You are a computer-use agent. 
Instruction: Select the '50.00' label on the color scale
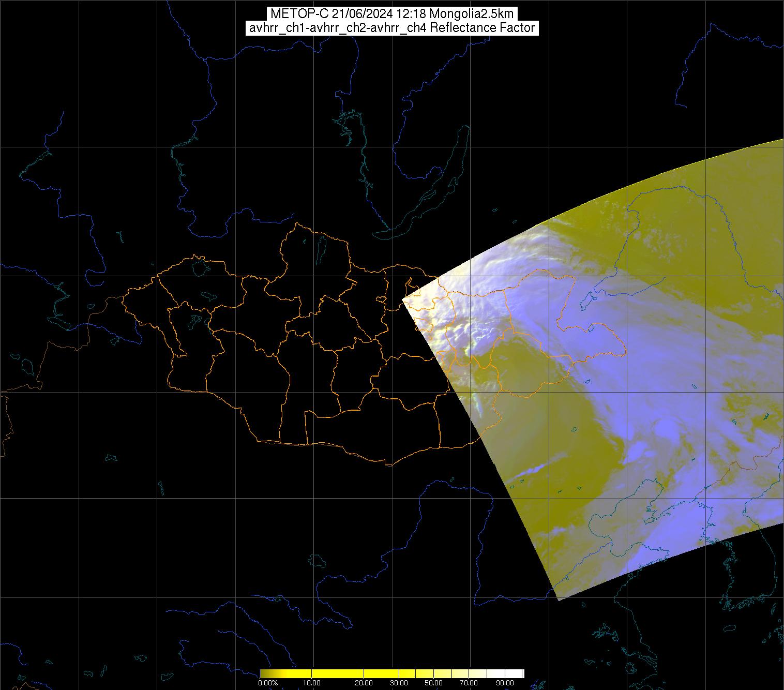pos(433,683)
